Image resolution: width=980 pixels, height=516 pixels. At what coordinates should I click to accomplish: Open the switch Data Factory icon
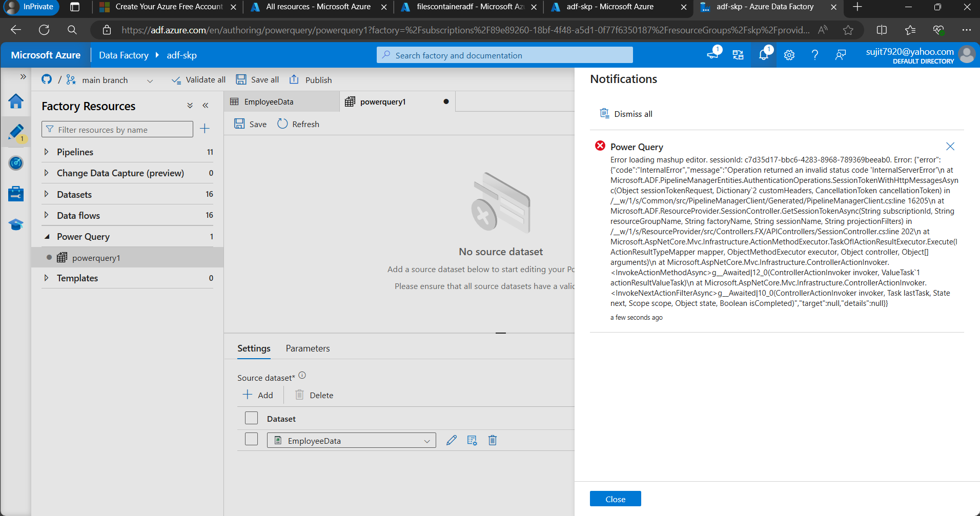738,55
